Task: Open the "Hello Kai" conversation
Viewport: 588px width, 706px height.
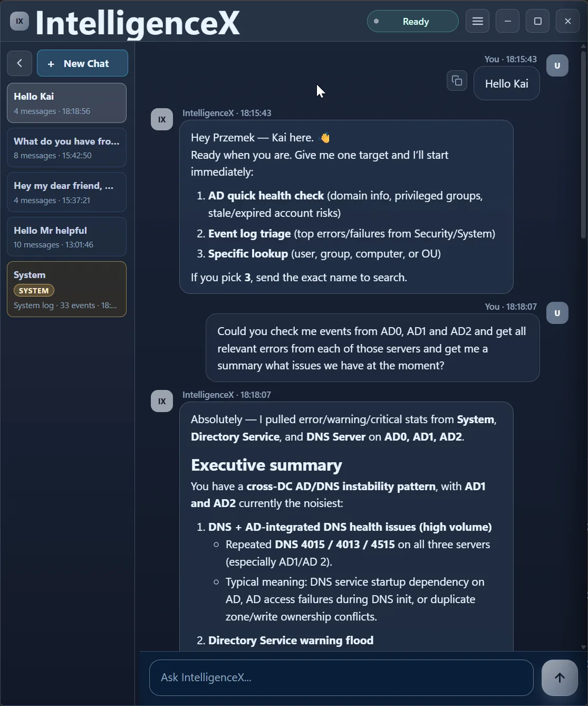Action: pos(66,103)
